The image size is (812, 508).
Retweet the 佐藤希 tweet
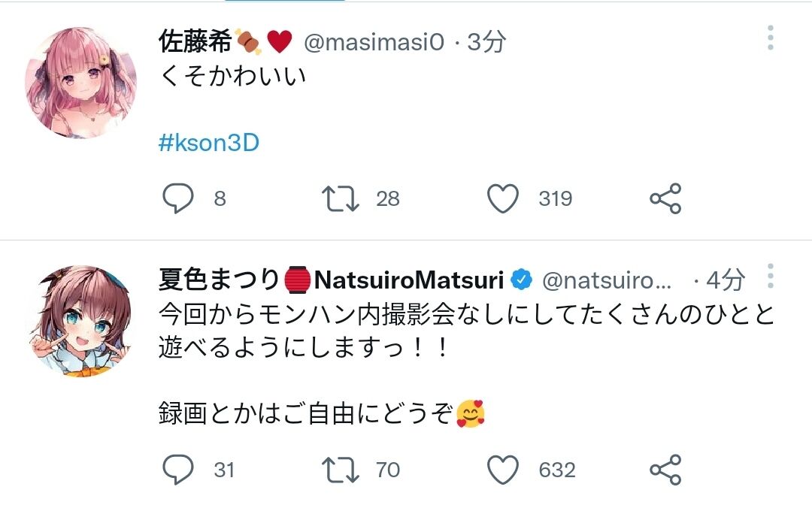pyautogui.click(x=341, y=198)
